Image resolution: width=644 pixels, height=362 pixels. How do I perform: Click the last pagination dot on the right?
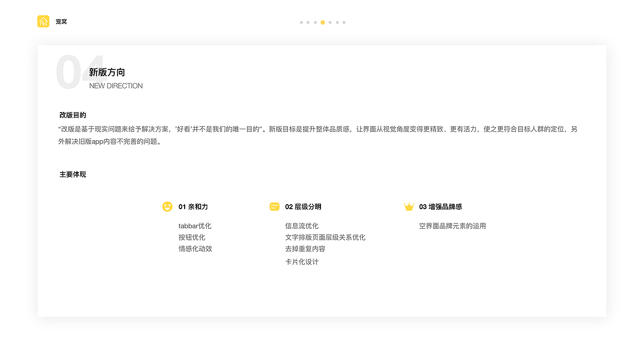tap(344, 22)
